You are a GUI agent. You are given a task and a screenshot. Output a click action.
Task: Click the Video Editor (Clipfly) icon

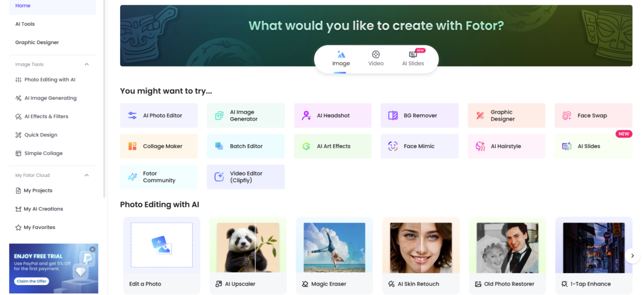pyautogui.click(x=219, y=177)
